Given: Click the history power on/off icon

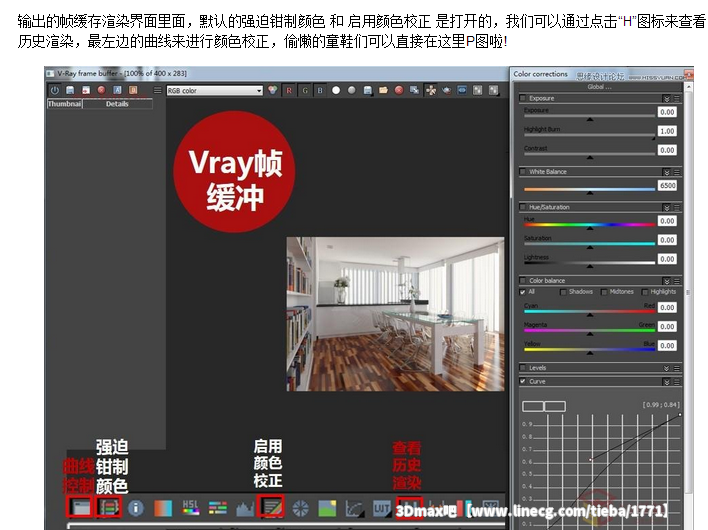Looking at the screenshot, I should point(55,90).
